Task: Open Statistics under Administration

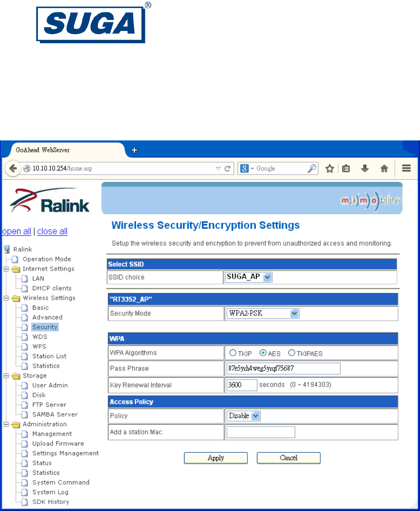Action: coord(46,473)
